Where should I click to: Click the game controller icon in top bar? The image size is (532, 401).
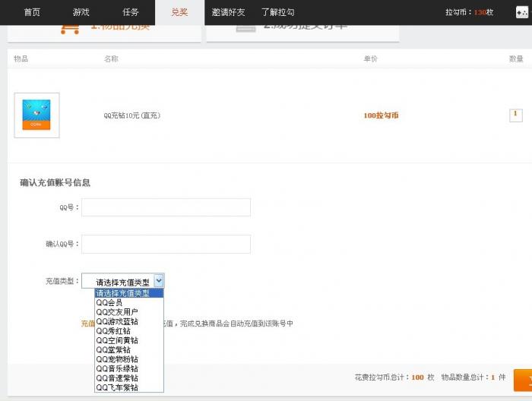tap(522, 13)
